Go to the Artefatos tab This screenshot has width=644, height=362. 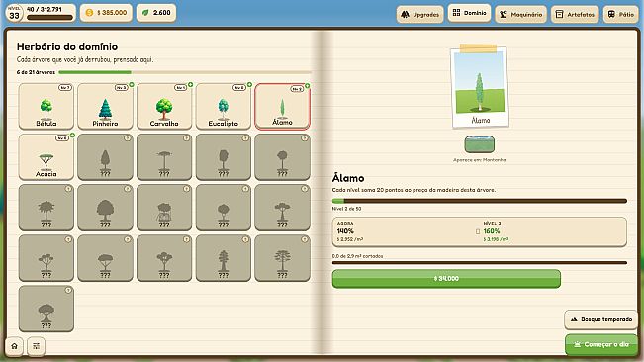point(575,15)
